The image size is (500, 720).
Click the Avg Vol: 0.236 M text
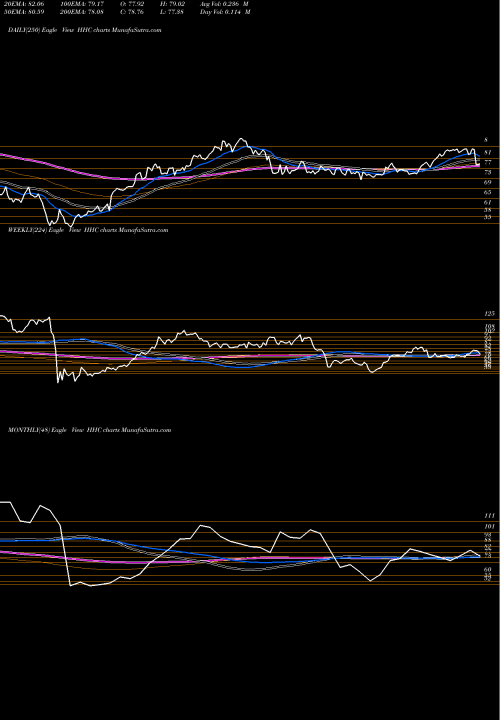[224, 3]
